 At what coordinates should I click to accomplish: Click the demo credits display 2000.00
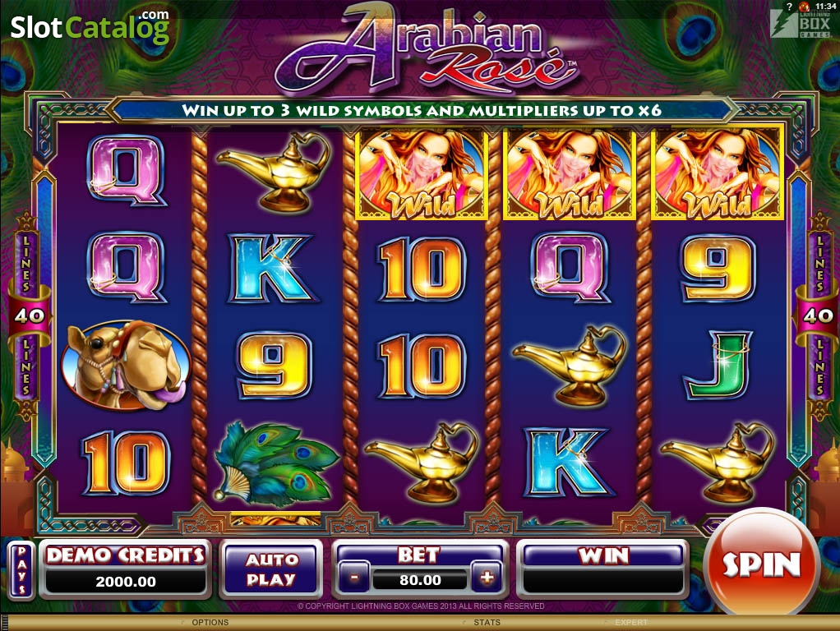pyautogui.click(x=126, y=582)
